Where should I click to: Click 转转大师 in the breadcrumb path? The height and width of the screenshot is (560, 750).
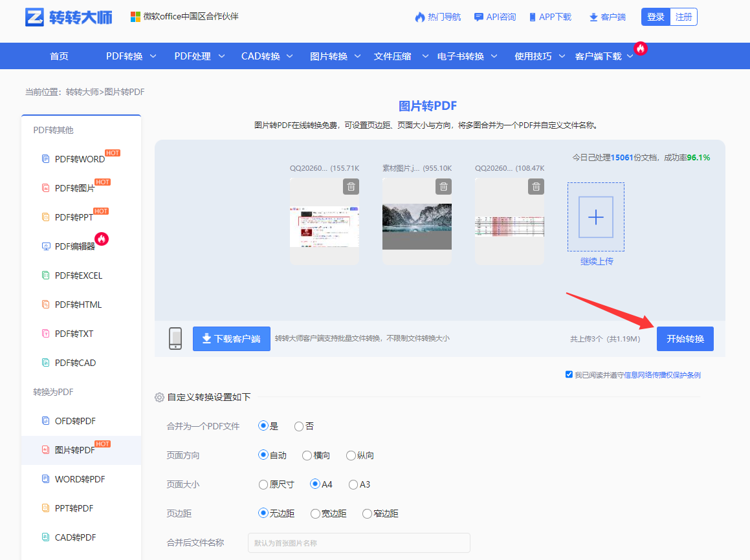click(x=82, y=92)
